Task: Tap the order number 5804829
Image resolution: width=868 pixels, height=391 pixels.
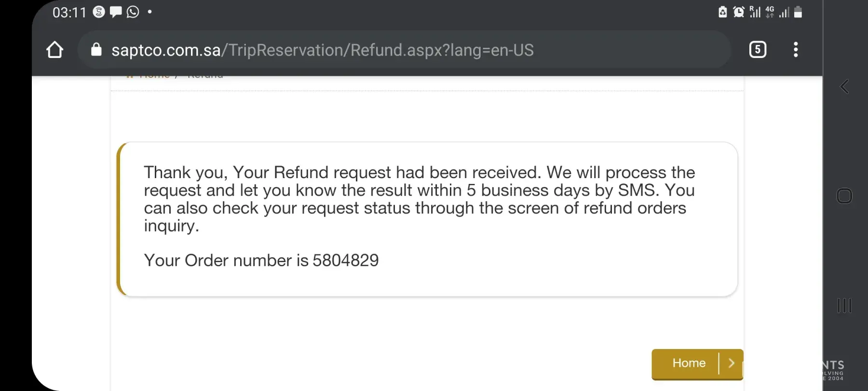Action: click(345, 261)
